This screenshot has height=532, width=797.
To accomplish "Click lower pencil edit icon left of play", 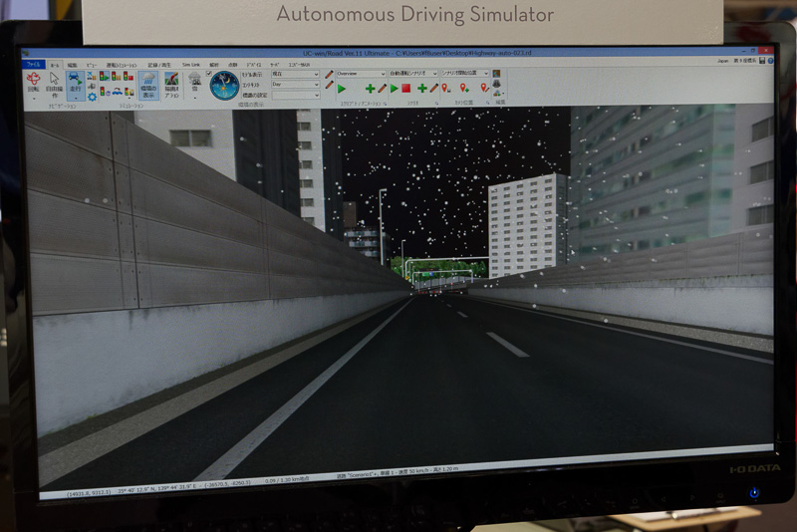I will tap(330, 86).
